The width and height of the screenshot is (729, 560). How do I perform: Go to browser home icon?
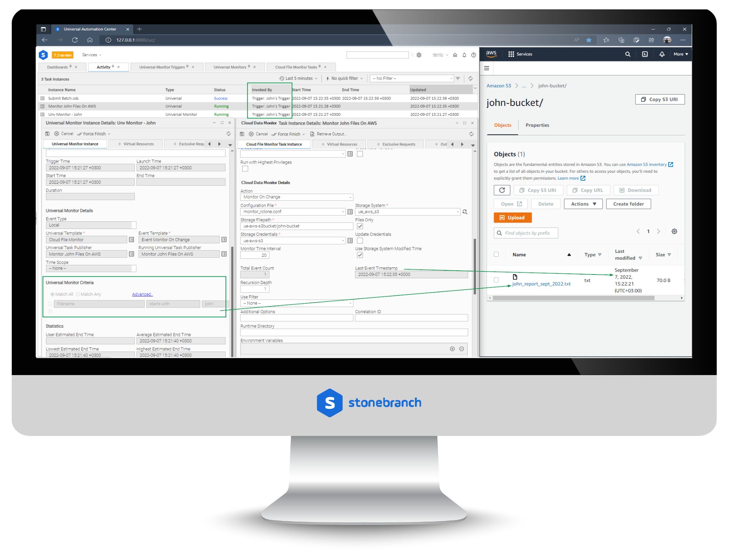tap(90, 40)
